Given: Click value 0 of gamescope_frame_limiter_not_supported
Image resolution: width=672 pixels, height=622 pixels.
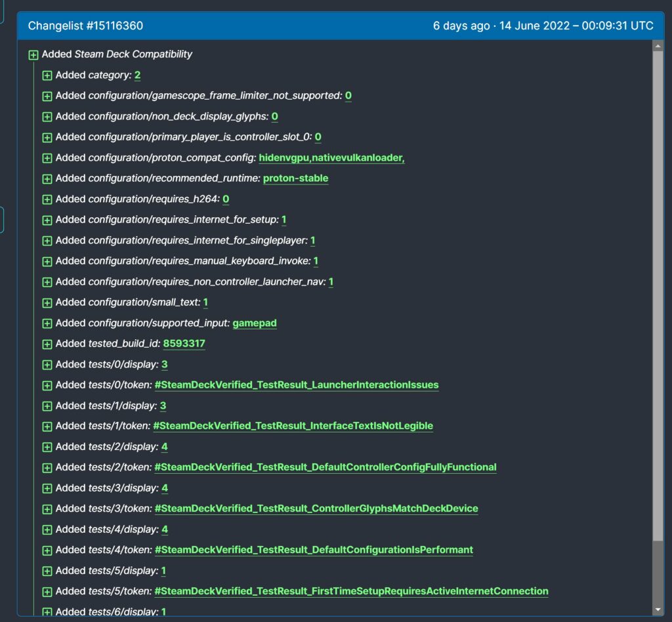Looking at the screenshot, I should (348, 96).
